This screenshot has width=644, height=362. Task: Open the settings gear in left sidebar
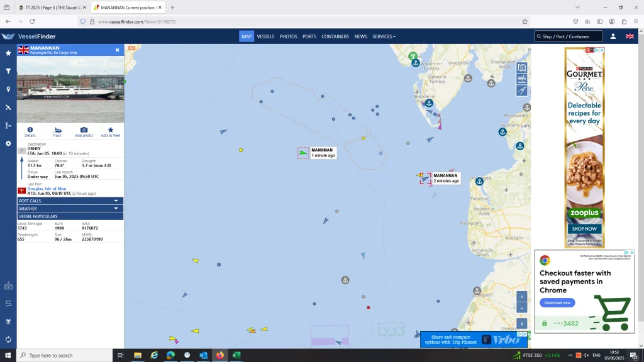click(8, 143)
